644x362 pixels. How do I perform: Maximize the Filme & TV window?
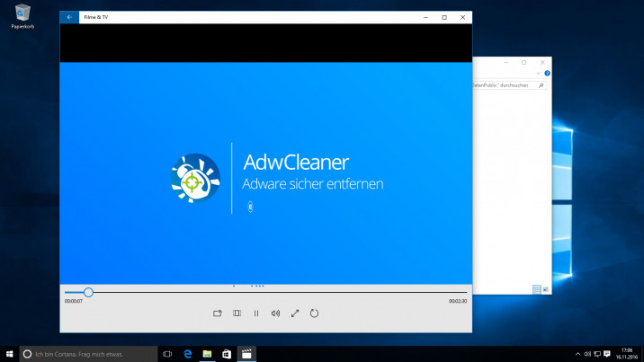[444, 17]
